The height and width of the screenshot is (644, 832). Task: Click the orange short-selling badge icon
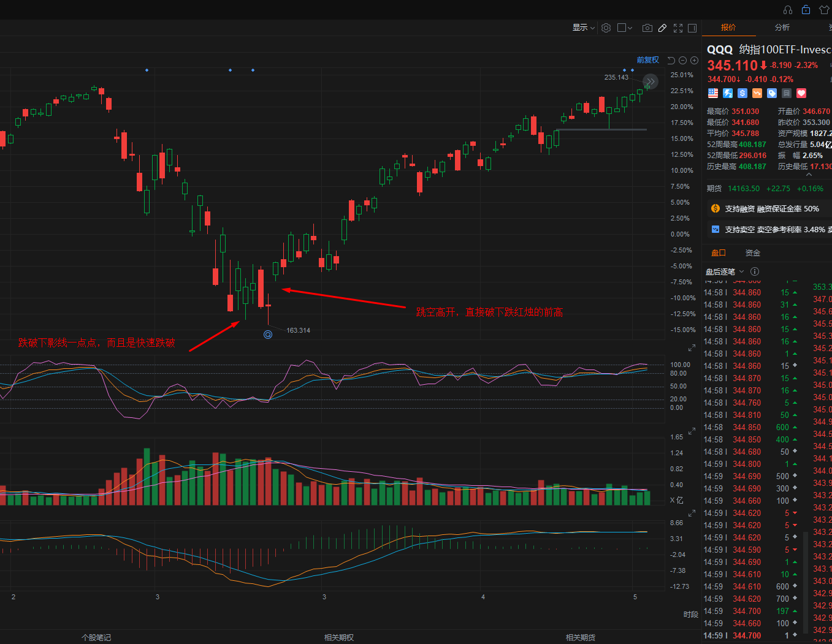coord(757,93)
